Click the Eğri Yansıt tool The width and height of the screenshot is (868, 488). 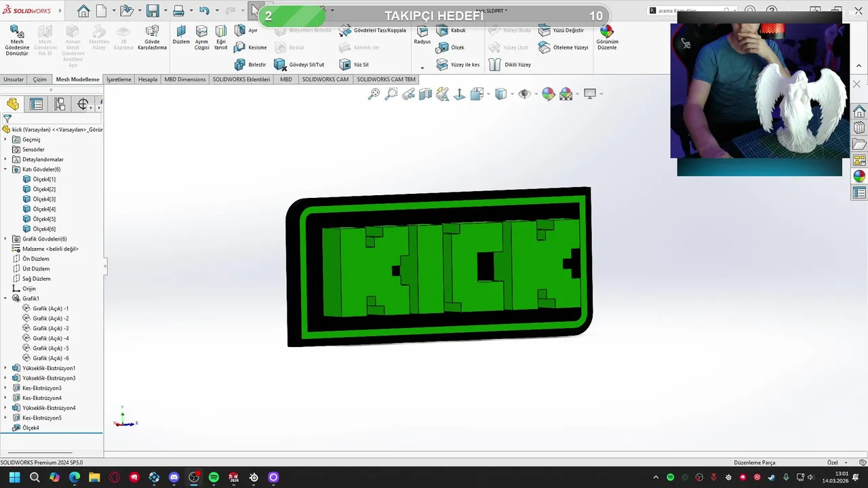click(x=221, y=38)
